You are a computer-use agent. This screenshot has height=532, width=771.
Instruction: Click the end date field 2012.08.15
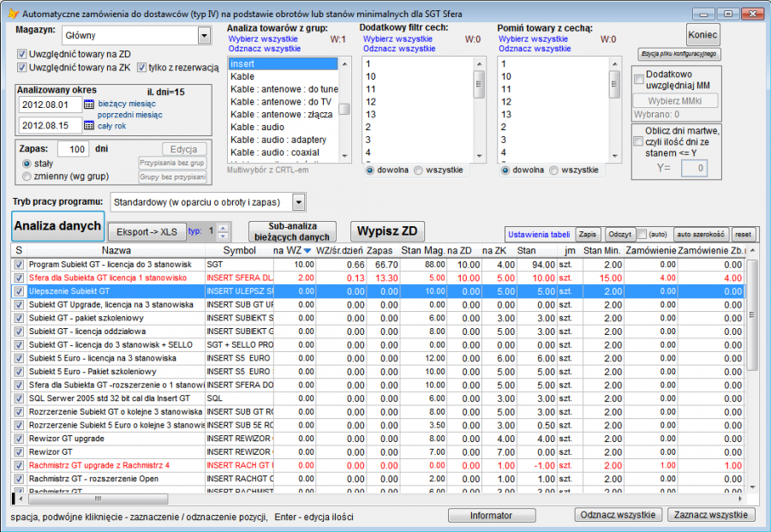pyautogui.click(x=51, y=125)
